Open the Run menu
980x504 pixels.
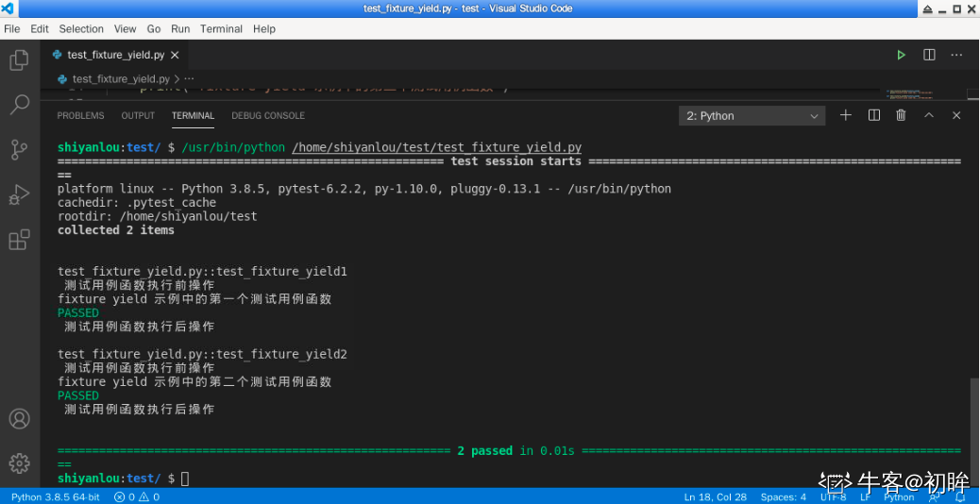tap(180, 28)
